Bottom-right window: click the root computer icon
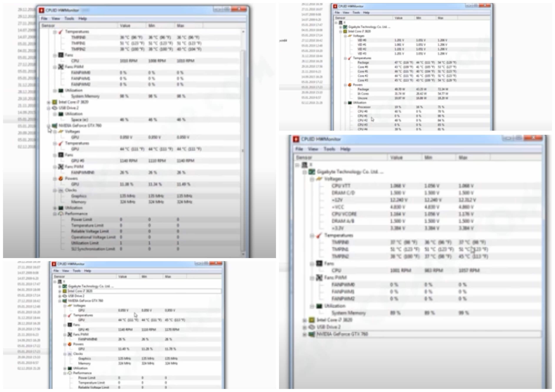Viewport: 555px width, 392px height. (305, 165)
